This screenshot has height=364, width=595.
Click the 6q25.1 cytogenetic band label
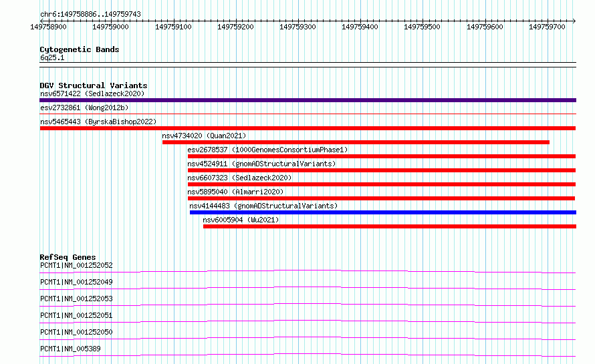(52, 57)
